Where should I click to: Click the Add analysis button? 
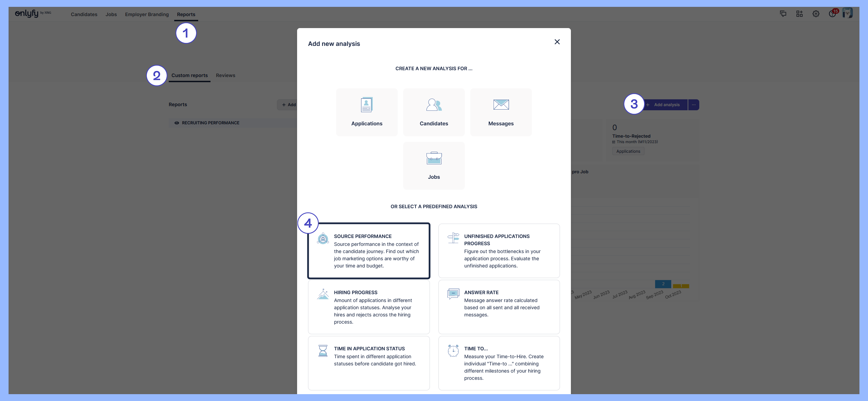point(666,105)
